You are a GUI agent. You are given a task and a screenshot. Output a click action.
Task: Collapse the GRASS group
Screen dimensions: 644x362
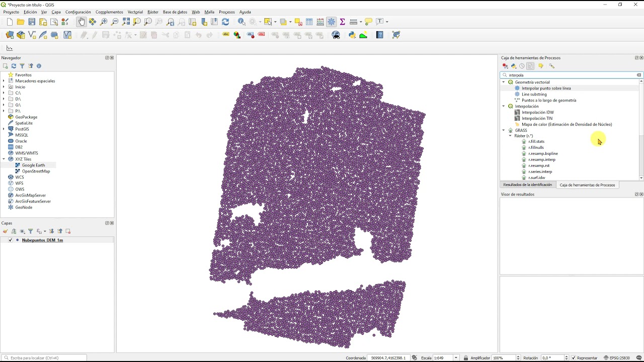click(504, 130)
